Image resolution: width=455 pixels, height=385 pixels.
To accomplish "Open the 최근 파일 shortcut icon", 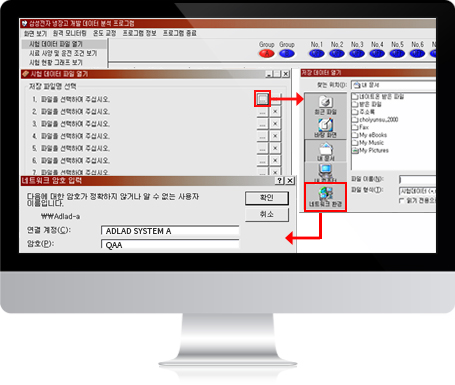I will pos(325,105).
